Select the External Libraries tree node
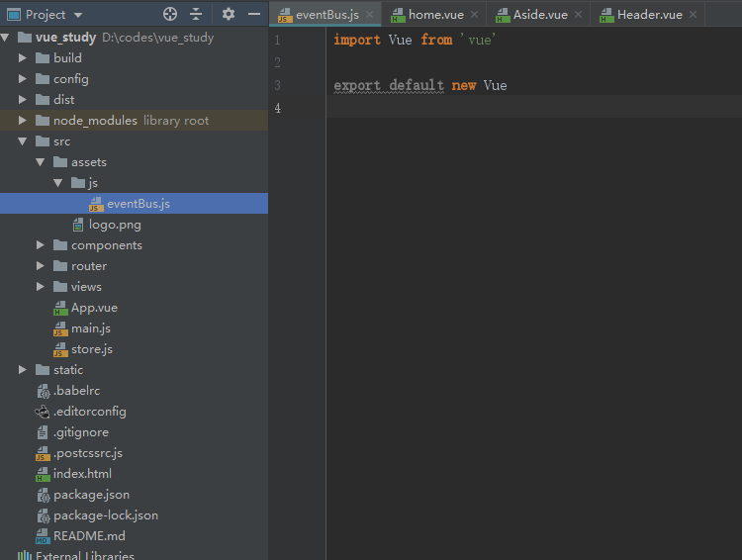This screenshot has width=742, height=560. tap(85, 556)
